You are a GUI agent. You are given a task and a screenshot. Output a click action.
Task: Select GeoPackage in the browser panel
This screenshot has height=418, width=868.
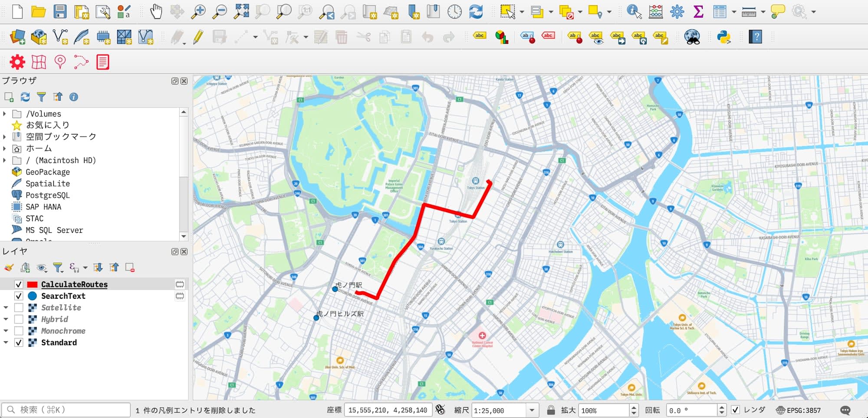47,172
